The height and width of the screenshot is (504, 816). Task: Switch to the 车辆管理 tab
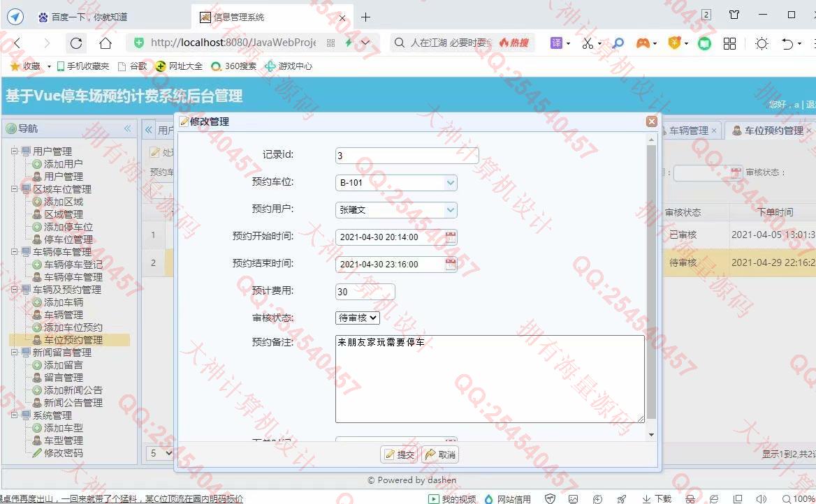(x=690, y=131)
